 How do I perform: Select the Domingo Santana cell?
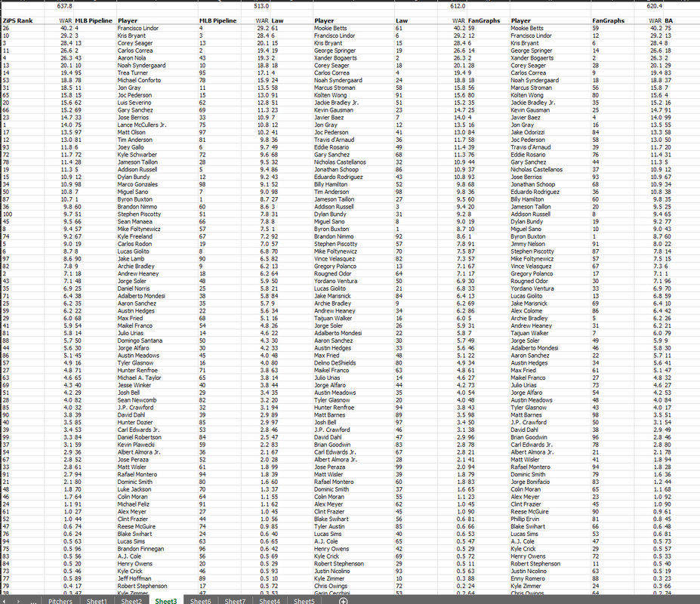(157, 341)
